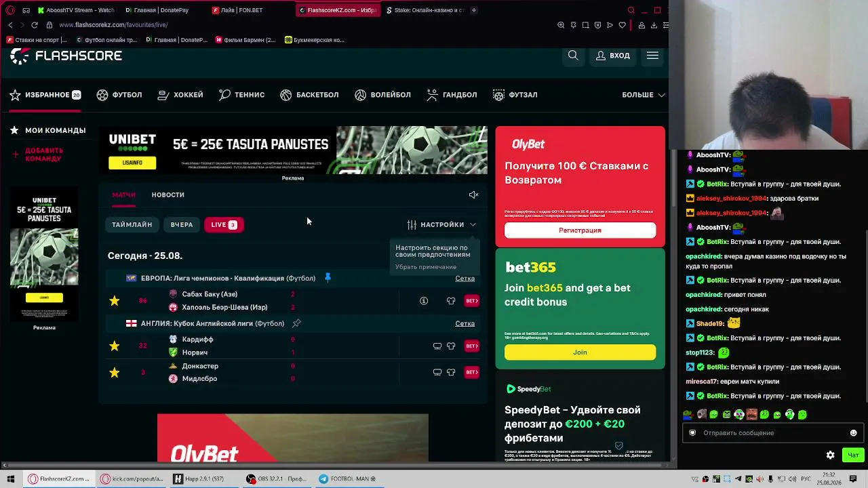Go to the Хоккей section
This screenshot has width=868, height=488.
point(180,95)
